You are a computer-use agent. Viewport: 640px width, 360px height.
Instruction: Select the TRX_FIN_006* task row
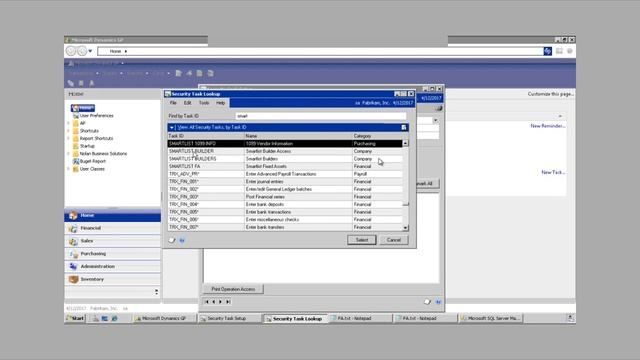coord(284,220)
